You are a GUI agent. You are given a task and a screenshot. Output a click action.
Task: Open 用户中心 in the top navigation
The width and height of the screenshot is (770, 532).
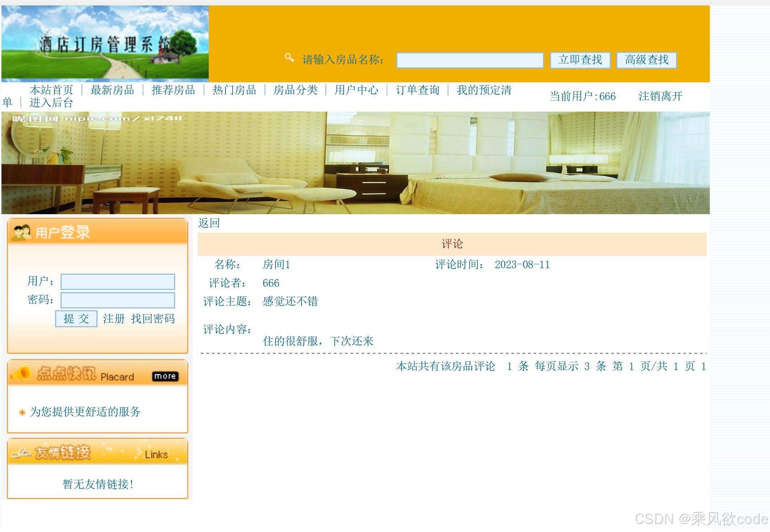[x=356, y=90]
